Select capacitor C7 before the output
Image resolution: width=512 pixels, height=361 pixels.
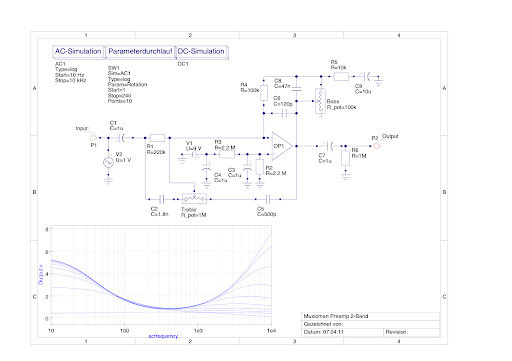[331, 146]
